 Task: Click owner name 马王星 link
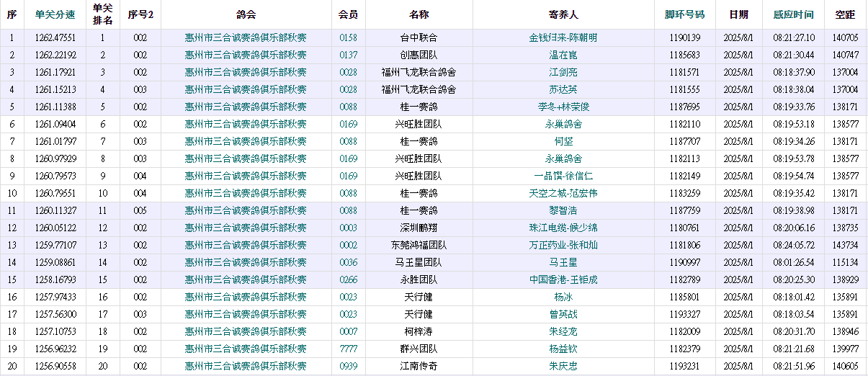(x=563, y=262)
